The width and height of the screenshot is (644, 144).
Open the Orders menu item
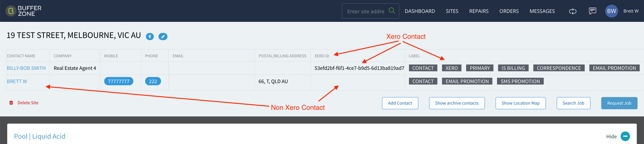(509, 11)
